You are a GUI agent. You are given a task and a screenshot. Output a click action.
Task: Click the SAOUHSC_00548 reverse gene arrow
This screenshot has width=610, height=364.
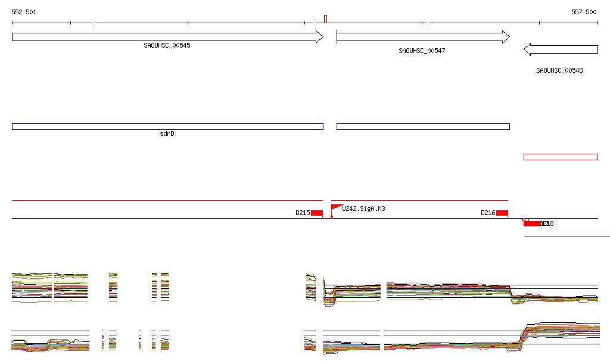click(561, 49)
